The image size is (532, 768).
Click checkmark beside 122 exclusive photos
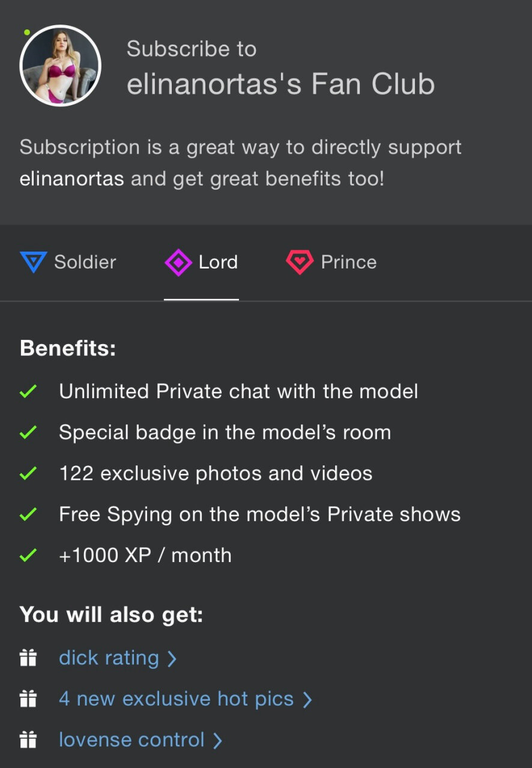28,474
